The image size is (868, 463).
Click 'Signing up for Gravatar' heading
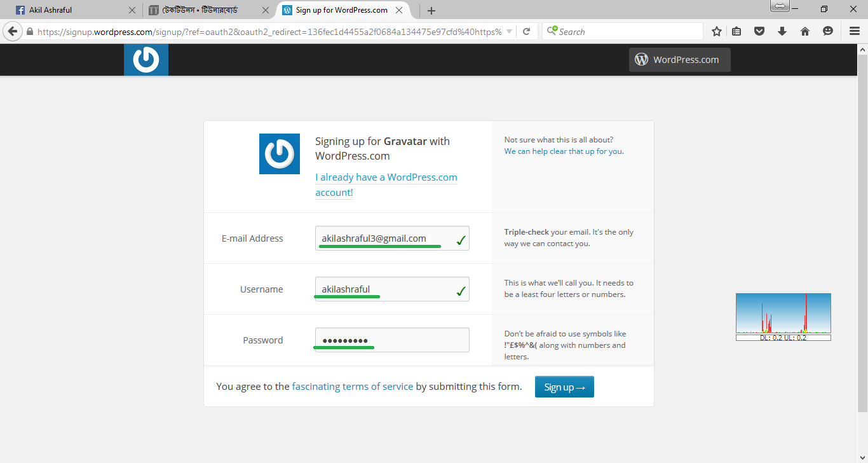coord(383,149)
